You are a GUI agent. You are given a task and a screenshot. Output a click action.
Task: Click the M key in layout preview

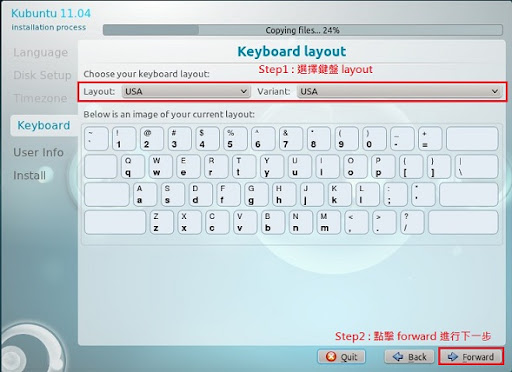(x=328, y=222)
